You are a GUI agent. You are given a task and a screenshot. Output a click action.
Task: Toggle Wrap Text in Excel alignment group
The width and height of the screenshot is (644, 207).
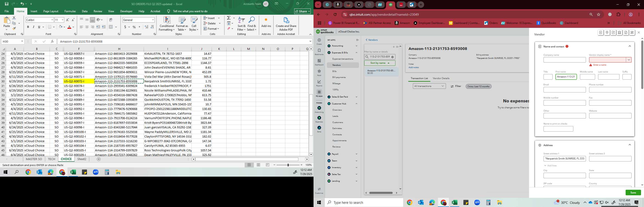111,20
